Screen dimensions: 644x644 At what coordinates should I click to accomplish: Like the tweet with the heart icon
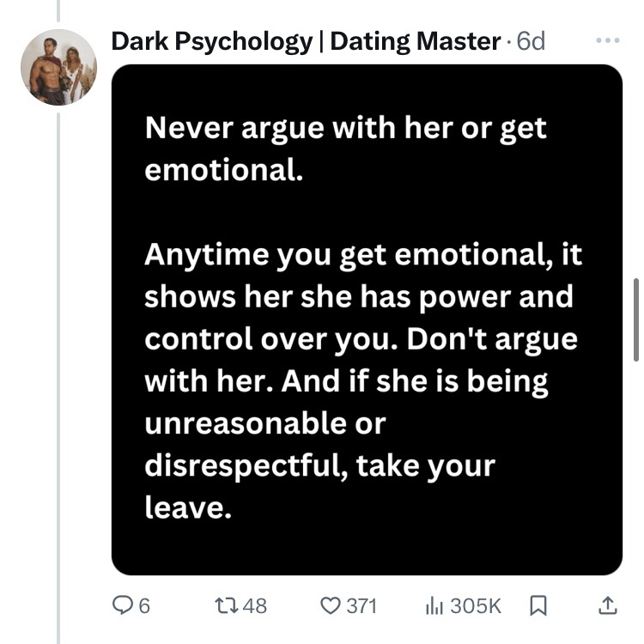click(x=330, y=606)
